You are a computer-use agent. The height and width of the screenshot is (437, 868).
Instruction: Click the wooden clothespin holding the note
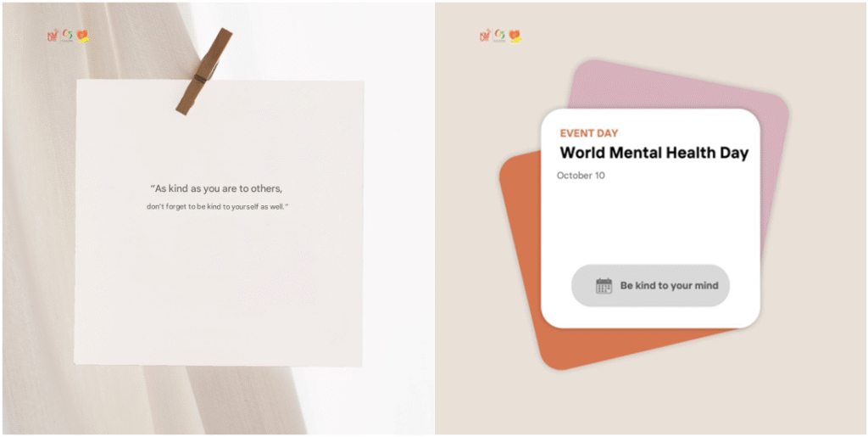[x=204, y=71]
